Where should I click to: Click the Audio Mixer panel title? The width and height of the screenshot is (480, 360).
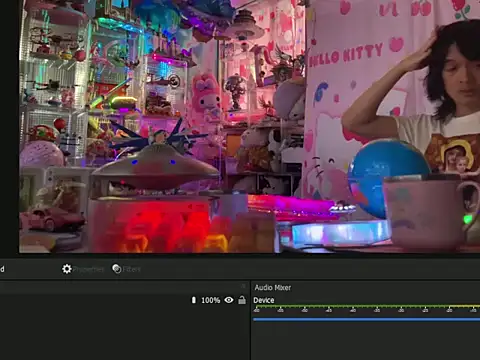[273, 287]
